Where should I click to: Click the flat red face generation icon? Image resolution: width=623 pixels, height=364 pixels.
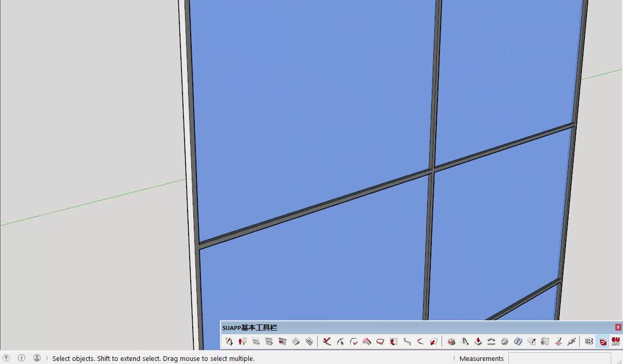[380, 341]
